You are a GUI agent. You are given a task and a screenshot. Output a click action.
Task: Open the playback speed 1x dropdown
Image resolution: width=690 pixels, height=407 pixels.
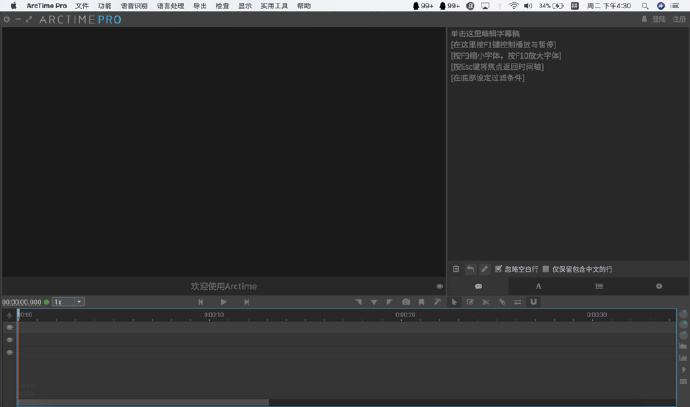click(x=68, y=302)
